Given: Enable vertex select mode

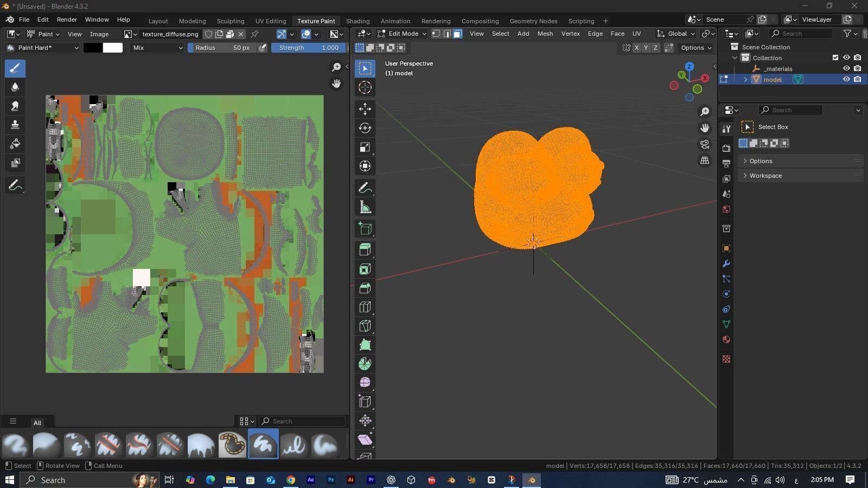Looking at the screenshot, I should coord(436,34).
